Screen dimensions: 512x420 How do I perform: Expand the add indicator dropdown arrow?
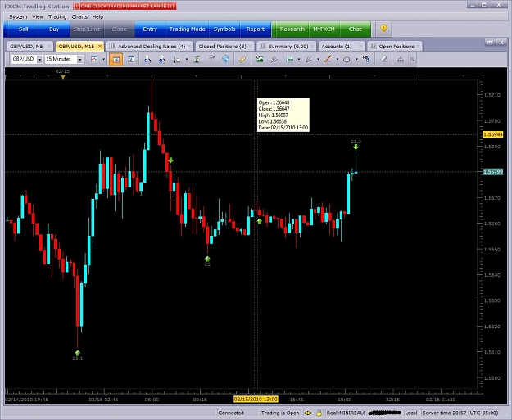299,60
